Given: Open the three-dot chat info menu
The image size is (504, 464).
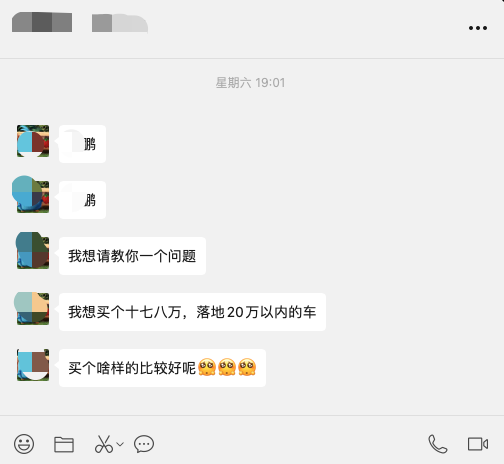Looking at the screenshot, I should coord(478,28).
